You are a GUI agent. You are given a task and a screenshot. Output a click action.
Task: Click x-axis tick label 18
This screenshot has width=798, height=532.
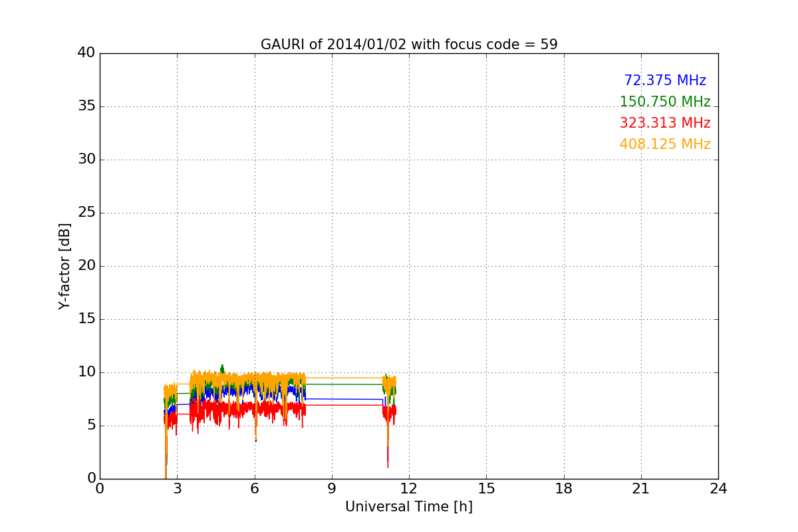coord(564,488)
